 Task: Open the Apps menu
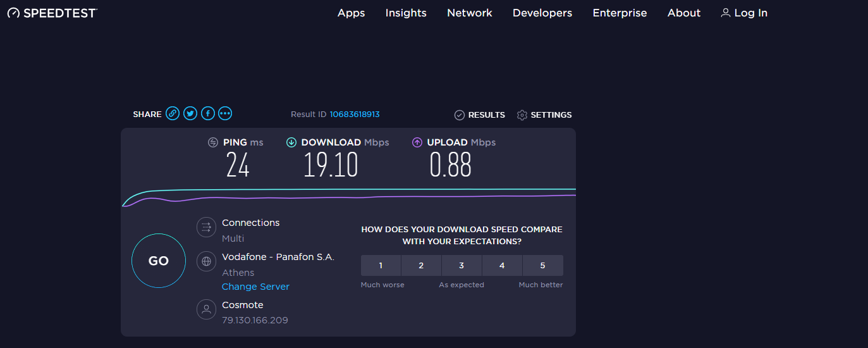click(351, 13)
